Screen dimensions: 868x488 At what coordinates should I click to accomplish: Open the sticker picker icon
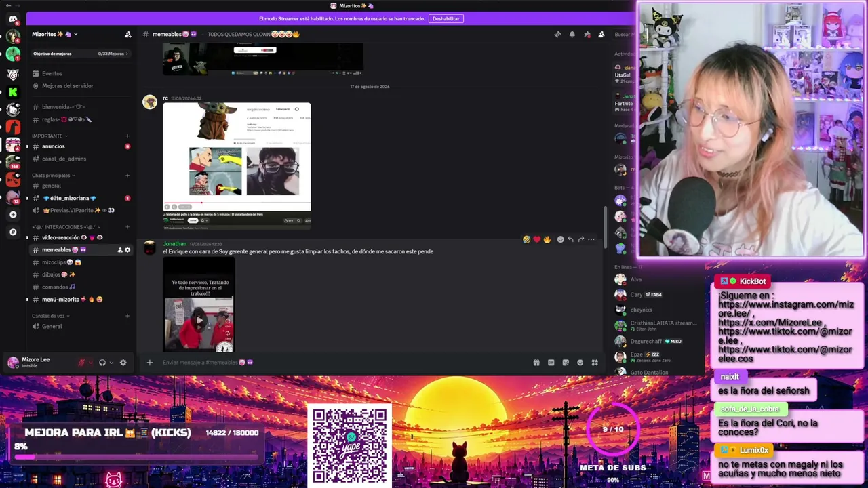[566, 363]
